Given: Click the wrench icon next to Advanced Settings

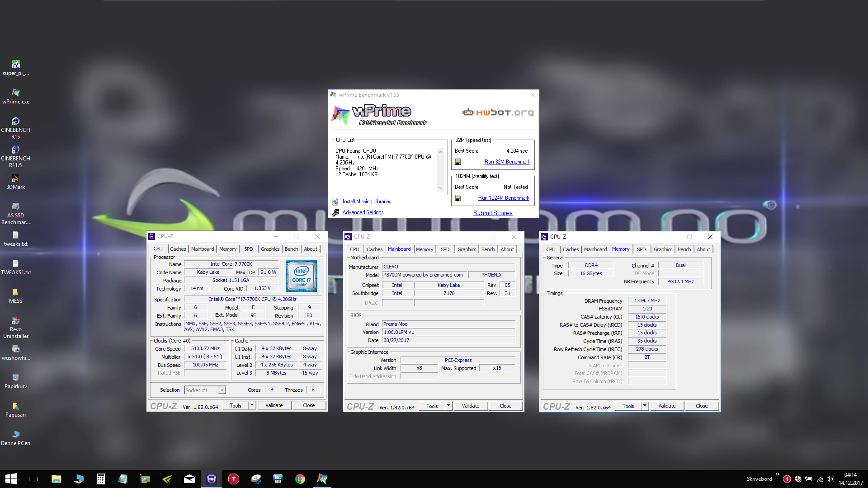Looking at the screenshot, I should (x=335, y=212).
